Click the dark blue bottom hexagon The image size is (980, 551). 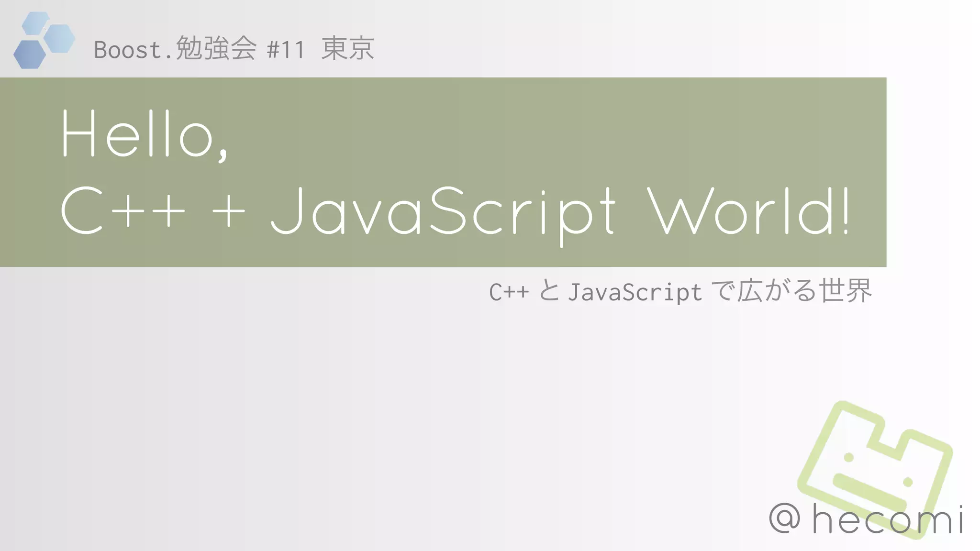point(30,55)
